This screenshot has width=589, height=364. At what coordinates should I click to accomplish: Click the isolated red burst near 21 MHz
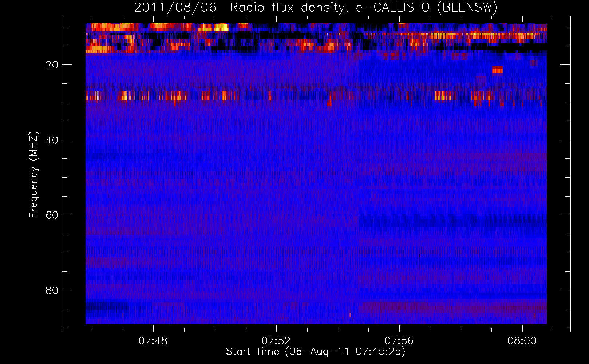tap(497, 70)
